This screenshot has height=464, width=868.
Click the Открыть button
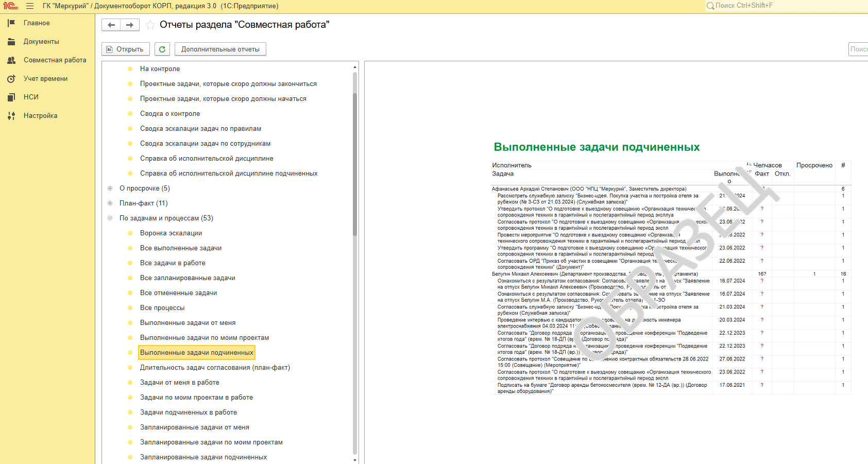(x=125, y=49)
